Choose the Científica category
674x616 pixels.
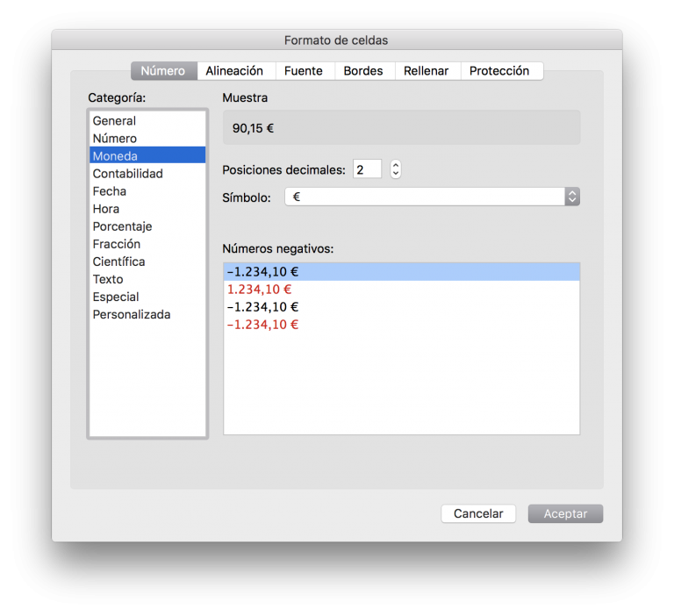tap(147, 261)
